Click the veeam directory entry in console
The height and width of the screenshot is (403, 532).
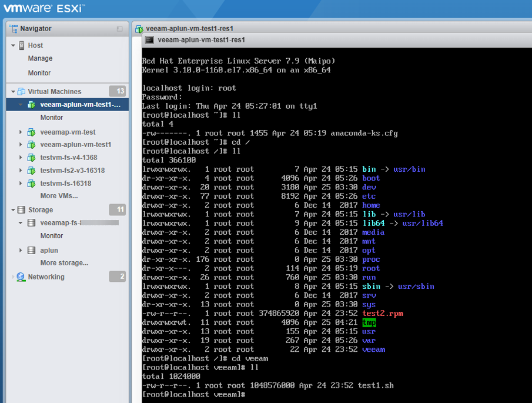pyautogui.click(x=373, y=349)
